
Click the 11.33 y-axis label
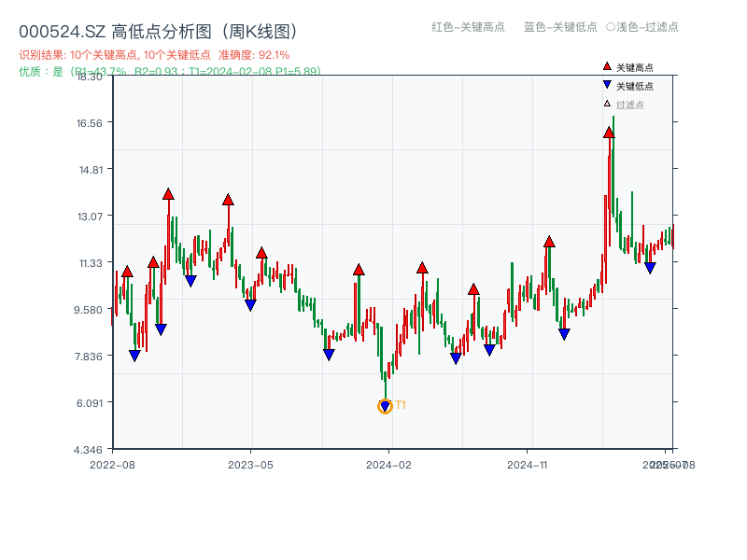pyautogui.click(x=90, y=263)
